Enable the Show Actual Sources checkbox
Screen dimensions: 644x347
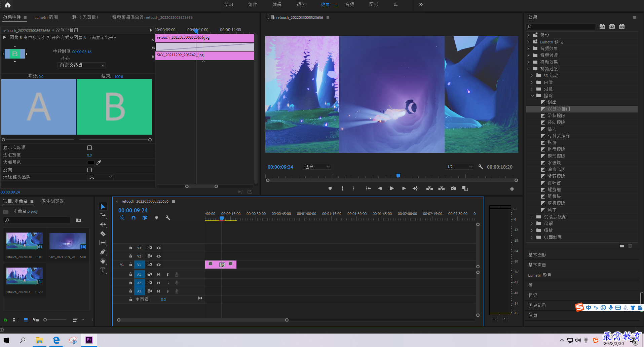[89, 148]
